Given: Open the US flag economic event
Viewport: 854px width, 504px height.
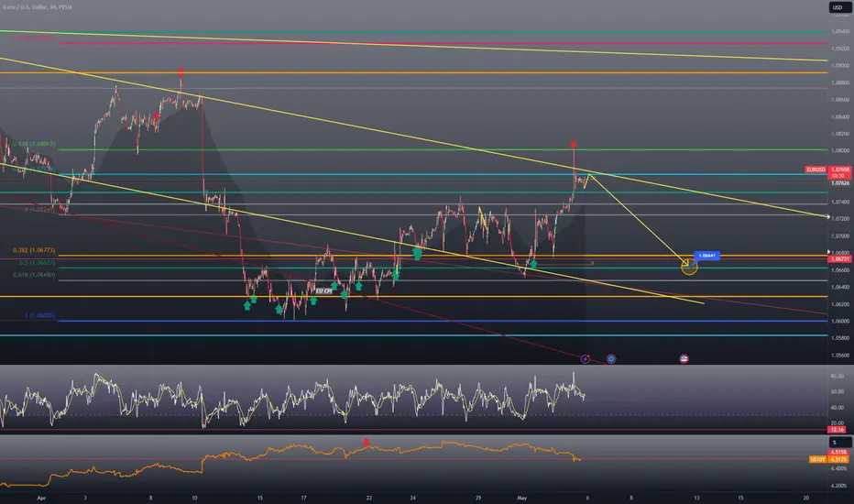Looking at the screenshot, I should coord(684,358).
